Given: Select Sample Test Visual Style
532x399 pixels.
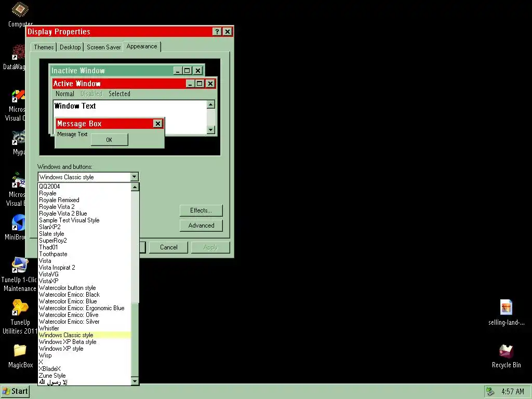Looking at the screenshot, I should click(x=85, y=220).
